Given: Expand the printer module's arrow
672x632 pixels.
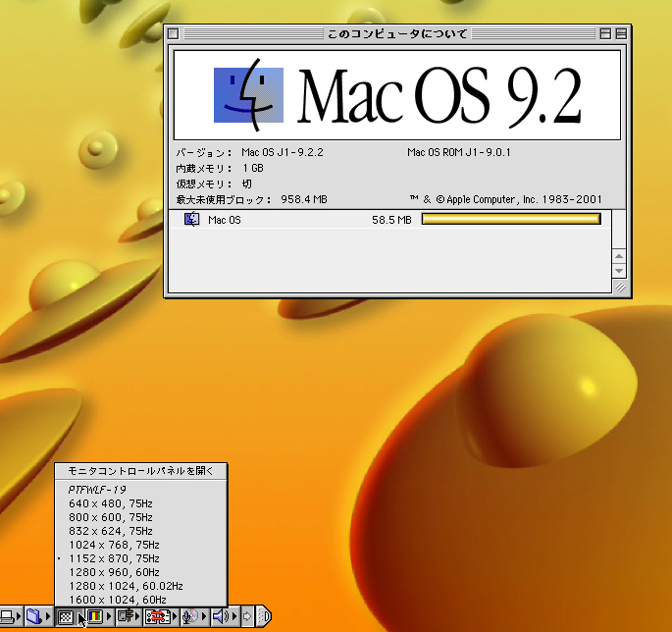Looking at the screenshot, I should click(19, 617).
